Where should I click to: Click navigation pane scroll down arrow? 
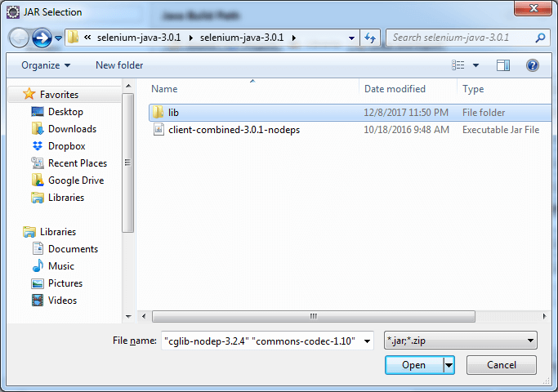point(128,316)
